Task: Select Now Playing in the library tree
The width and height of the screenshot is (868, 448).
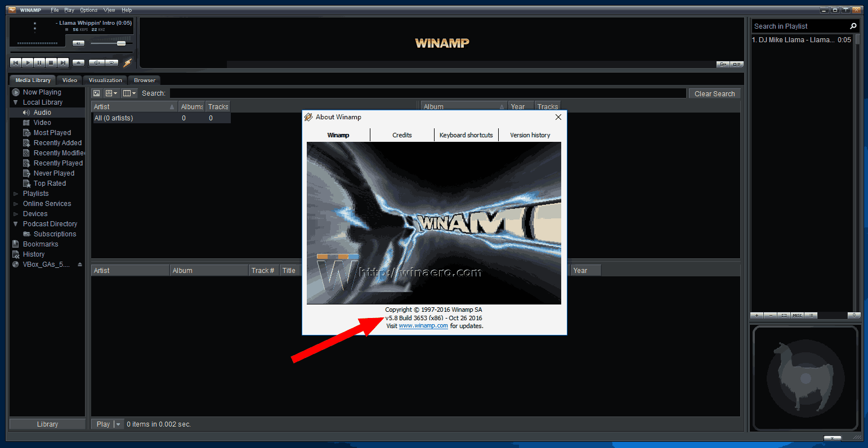Action: (x=42, y=92)
